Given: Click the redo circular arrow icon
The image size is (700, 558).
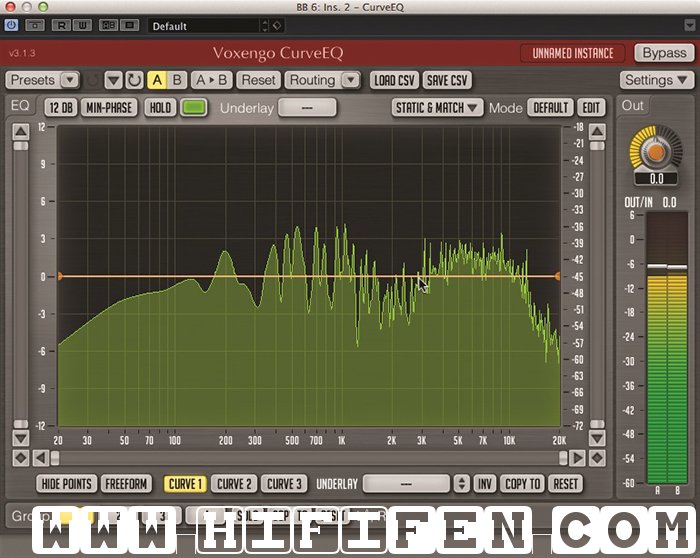Looking at the screenshot, I should pyautogui.click(x=134, y=80).
